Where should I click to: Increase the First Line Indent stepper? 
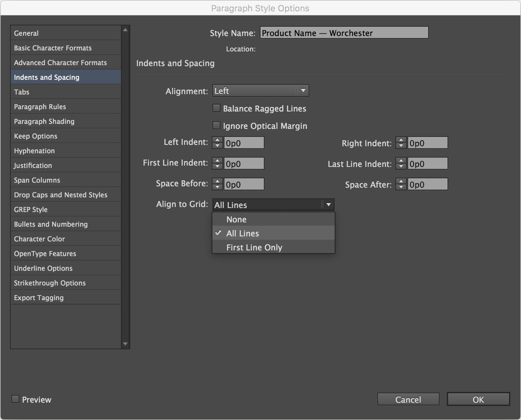[x=217, y=161]
